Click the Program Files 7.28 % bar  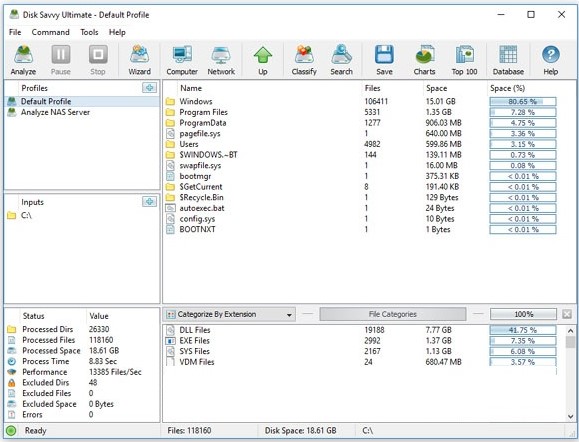coord(523,112)
